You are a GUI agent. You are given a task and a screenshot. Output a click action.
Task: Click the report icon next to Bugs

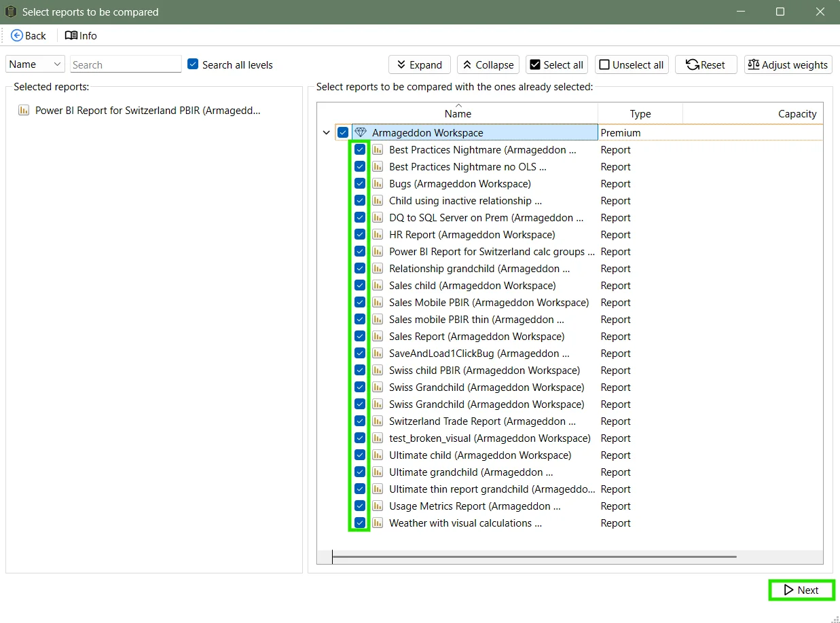pyautogui.click(x=378, y=184)
